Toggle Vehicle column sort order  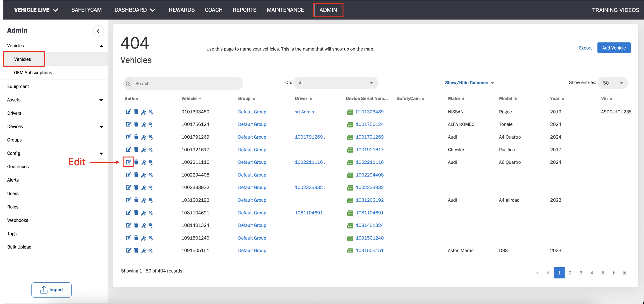[x=191, y=98]
